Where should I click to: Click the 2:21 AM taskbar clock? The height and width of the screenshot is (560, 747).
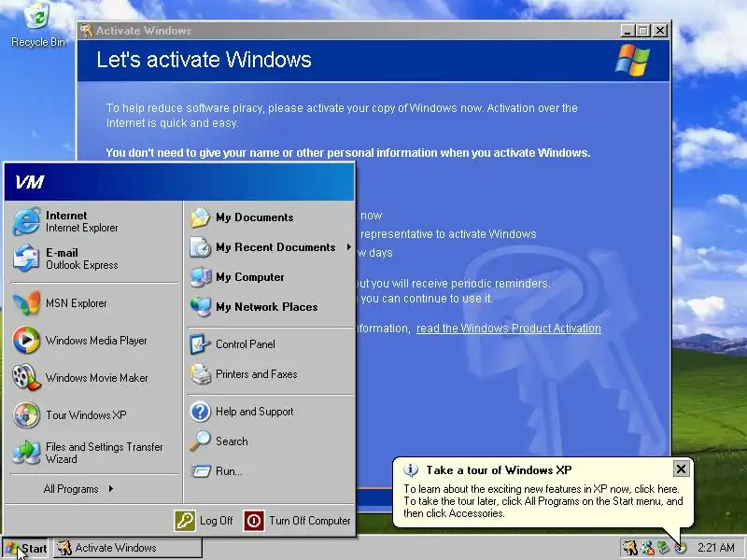[x=715, y=548]
